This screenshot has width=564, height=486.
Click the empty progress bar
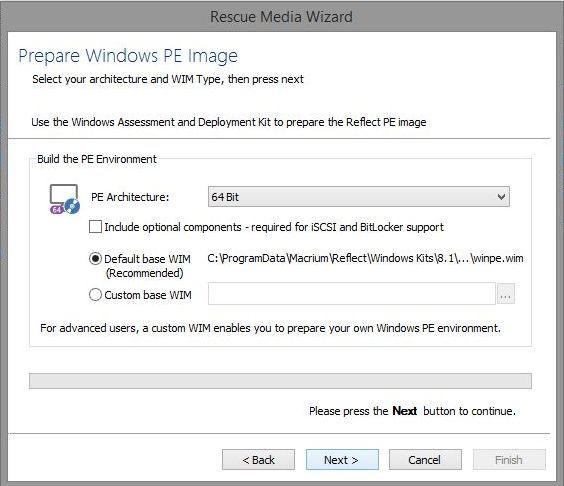coord(280,381)
